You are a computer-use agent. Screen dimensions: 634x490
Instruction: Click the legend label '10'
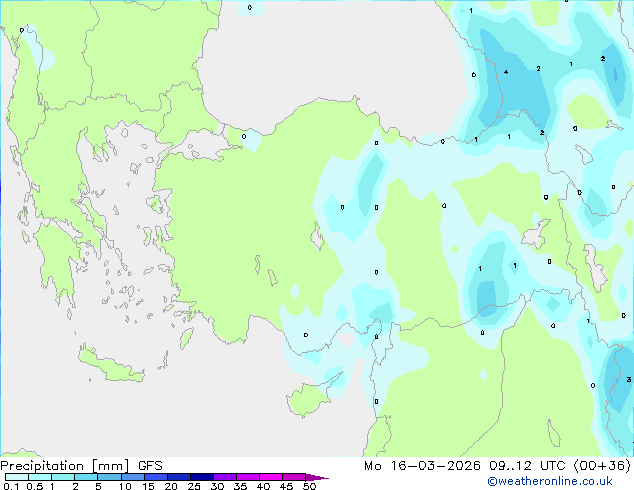pos(125,486)
